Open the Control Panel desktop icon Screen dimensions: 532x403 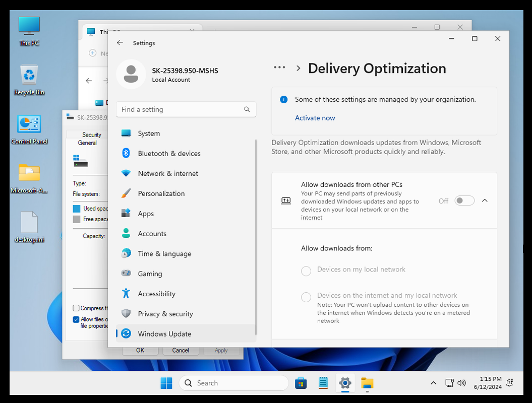[29, 130]
